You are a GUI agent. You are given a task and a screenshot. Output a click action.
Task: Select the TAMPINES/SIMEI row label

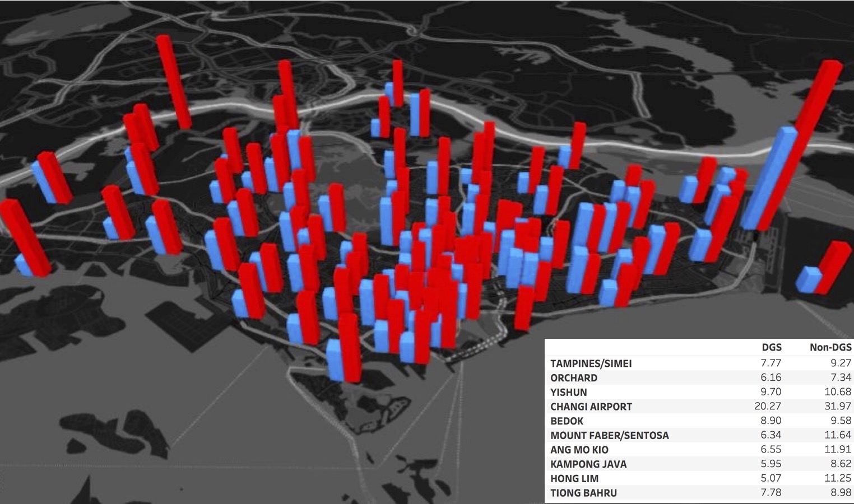coord(591,363)
